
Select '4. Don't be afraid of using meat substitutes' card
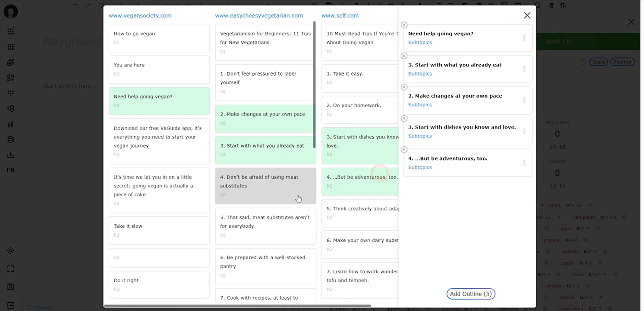point(265,186)
